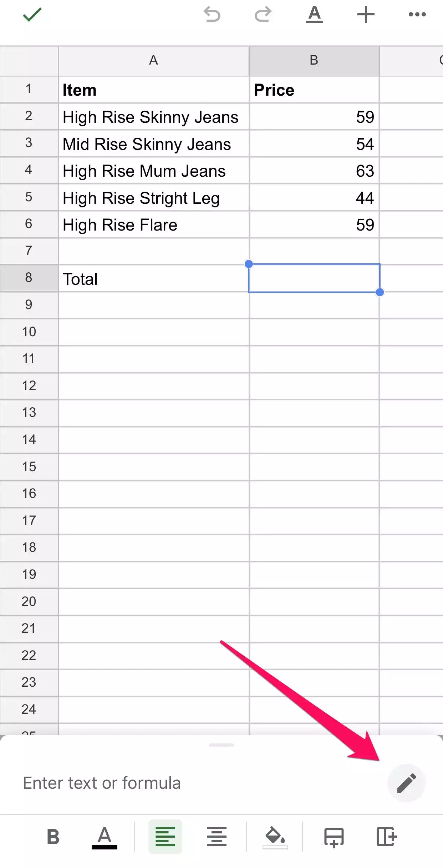Screen dimensions: 443x868
Task: Expand the bottom panel drag handle
Action: pyautogui.click(x=221, y=745)
